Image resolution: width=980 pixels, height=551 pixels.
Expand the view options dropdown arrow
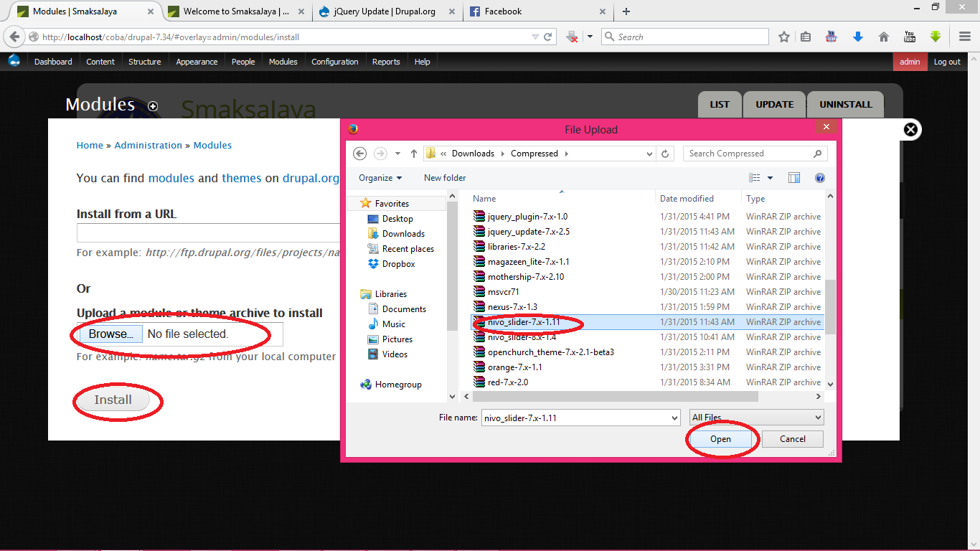[x=771, y=178]
